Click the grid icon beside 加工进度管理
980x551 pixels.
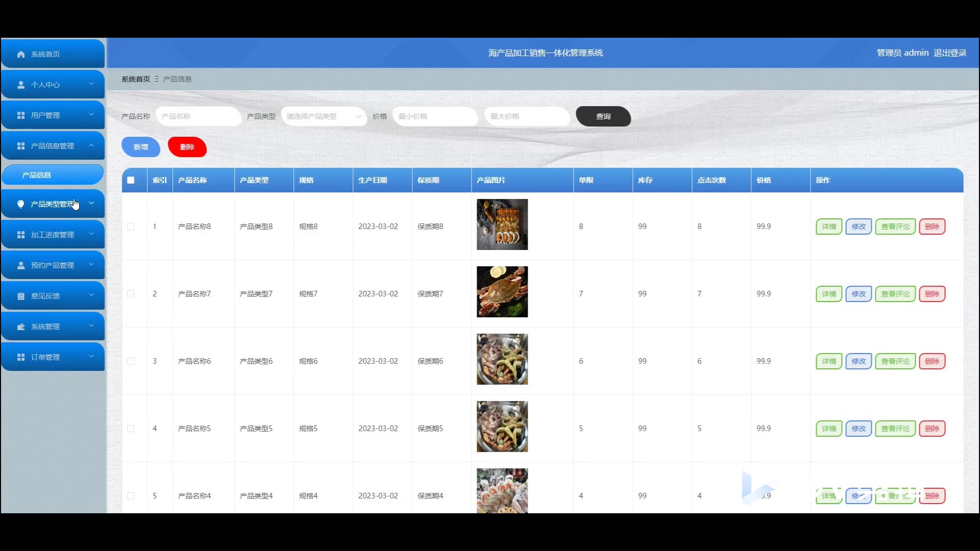click(x=21, y=235)
